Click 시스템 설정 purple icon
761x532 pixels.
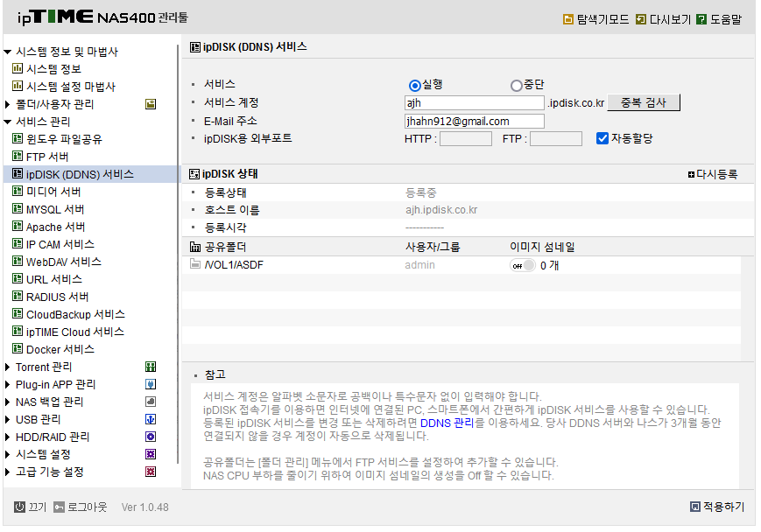pos(151,454)
